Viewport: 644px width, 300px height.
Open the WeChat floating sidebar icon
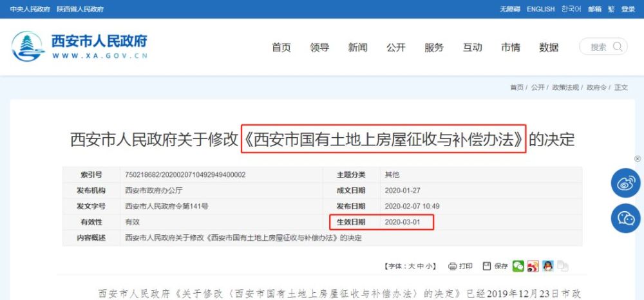point(625,218)
